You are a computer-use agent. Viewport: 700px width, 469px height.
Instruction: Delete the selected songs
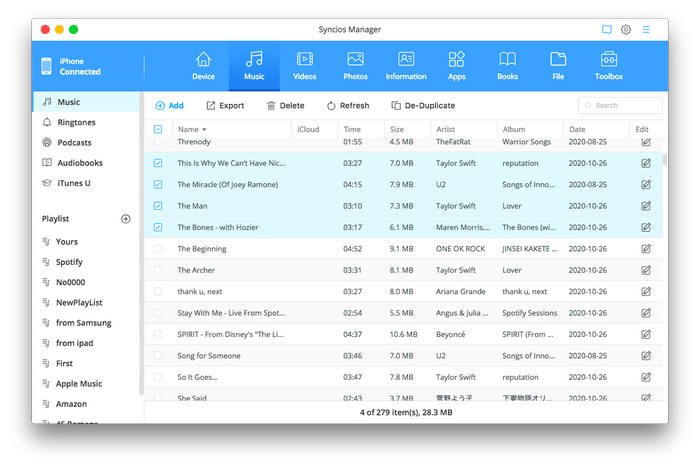click(x=285, y=105)
